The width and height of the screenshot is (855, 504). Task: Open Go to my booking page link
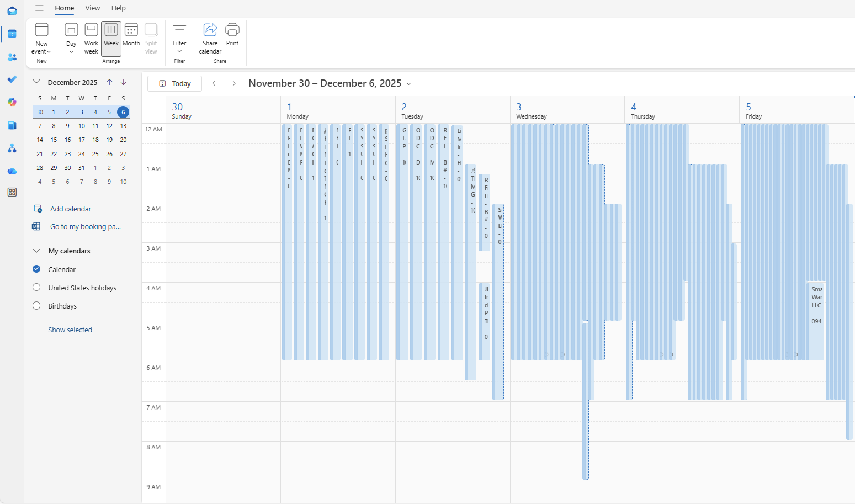pos(86,226)
